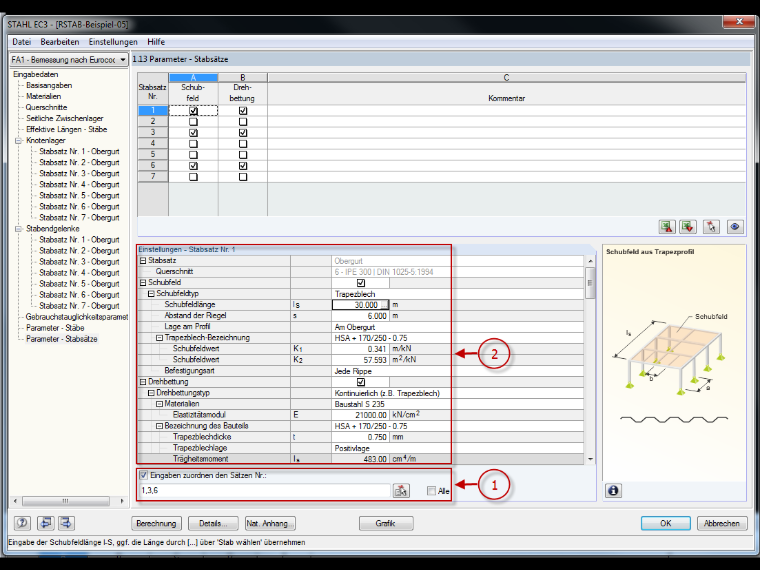Screen dimensions: 760x570
Task: Click the previous table arrow icon
Action: point(46,523)
